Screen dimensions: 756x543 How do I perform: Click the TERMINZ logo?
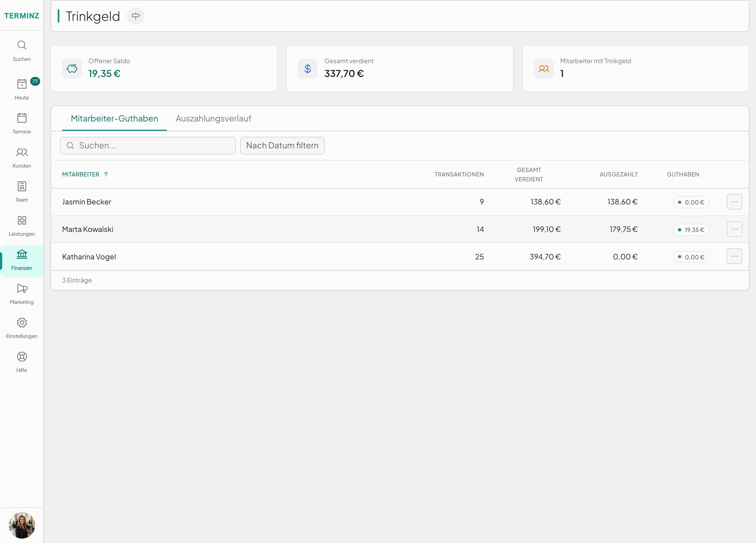(22, 16)
